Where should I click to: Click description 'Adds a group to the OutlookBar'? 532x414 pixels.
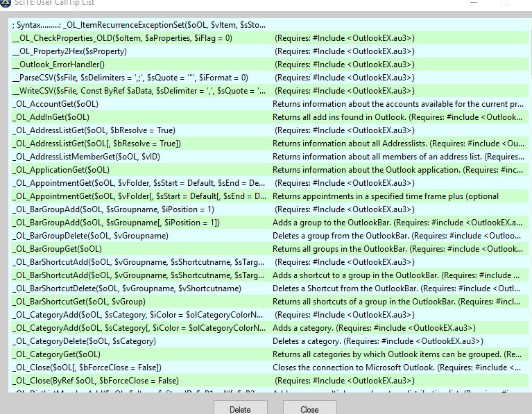[x=397, y=223]
